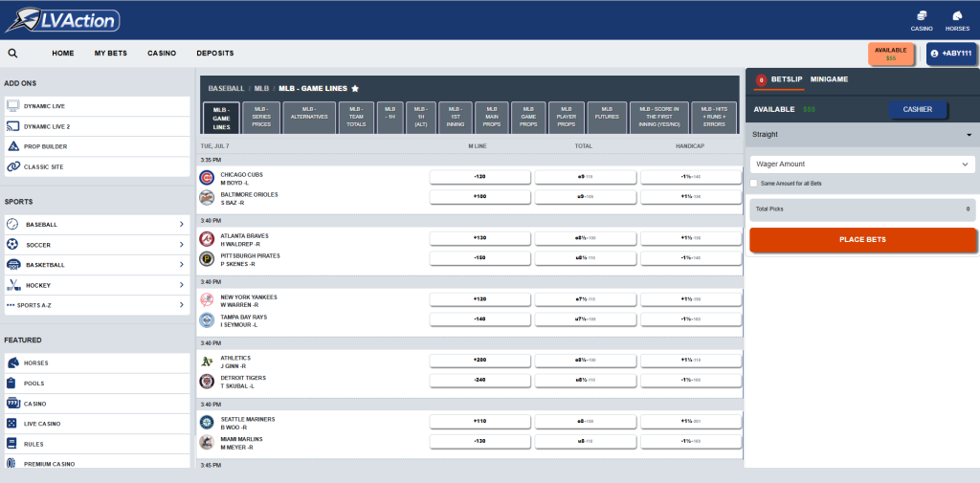
Task: Switch to MLB Player Props tab
Action: tap(567, 117)
